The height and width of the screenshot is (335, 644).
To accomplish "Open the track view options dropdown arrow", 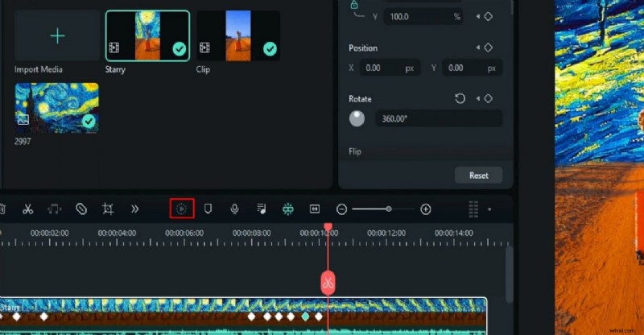I will click(x=489, y=209).
